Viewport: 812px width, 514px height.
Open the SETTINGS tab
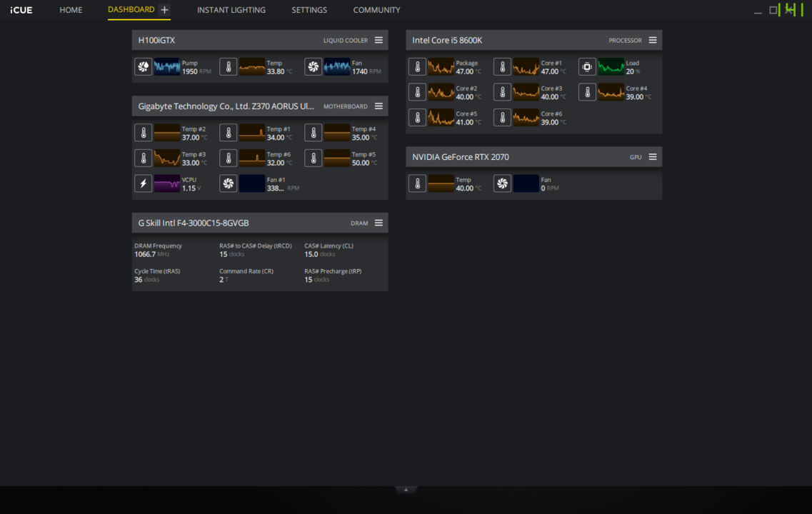click(309, 10)
